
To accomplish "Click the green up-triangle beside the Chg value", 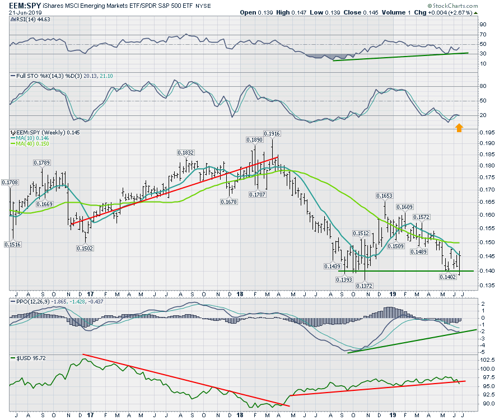I will click(475, 13).
